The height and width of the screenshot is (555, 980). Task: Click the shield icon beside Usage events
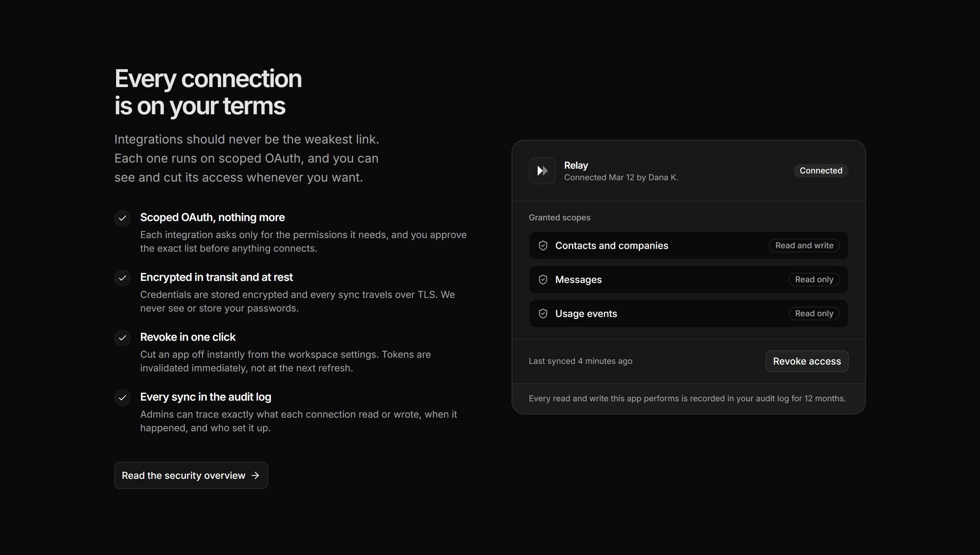point(543,313)
